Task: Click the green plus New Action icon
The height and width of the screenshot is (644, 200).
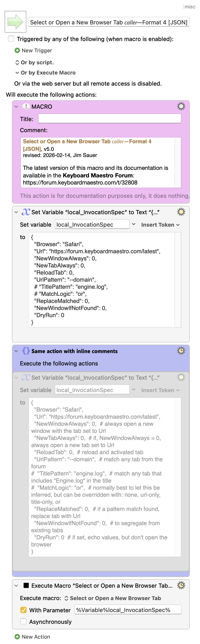Action: pyautogui.click(x=17, y=636)
